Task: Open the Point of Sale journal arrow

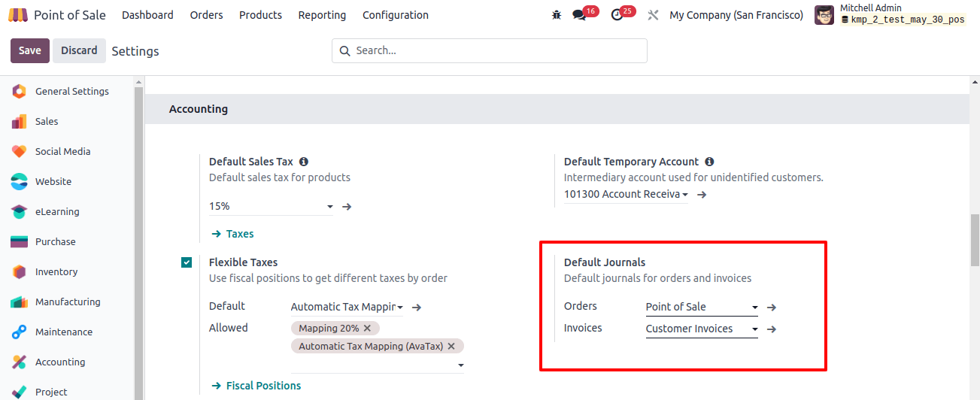Action: tap(772, 307)
